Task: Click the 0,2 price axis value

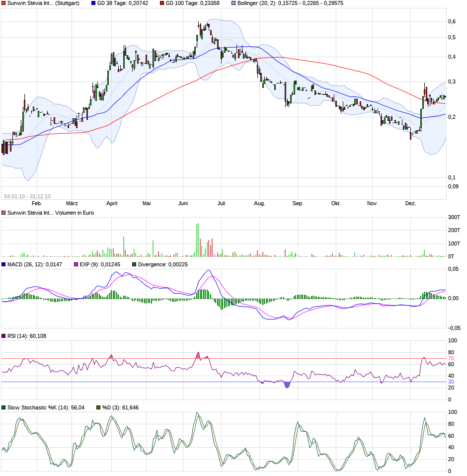Action: [452, 117]
